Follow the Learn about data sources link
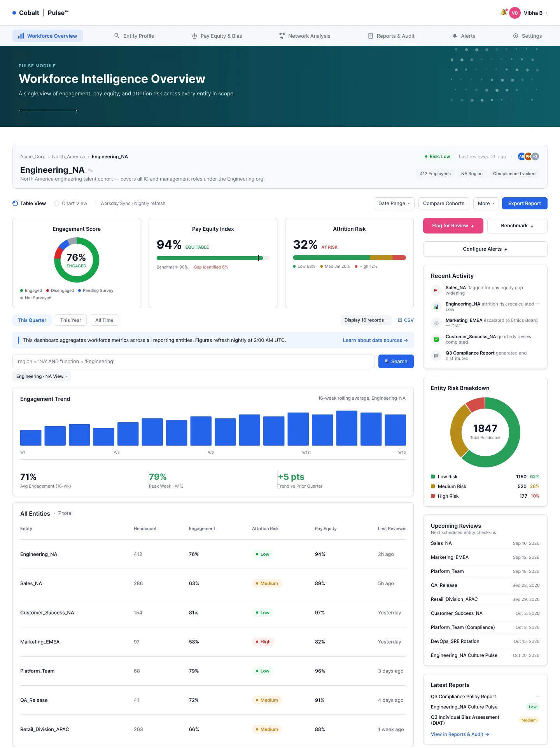Screen dimensions: 560x748 pyautogui.click(x=375, y=340)
